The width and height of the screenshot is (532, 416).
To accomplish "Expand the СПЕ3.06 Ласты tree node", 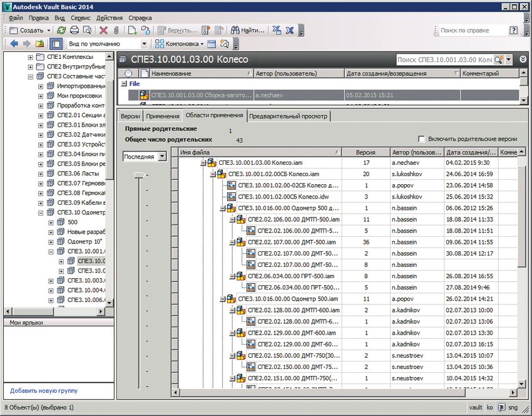I will [41, 174].
